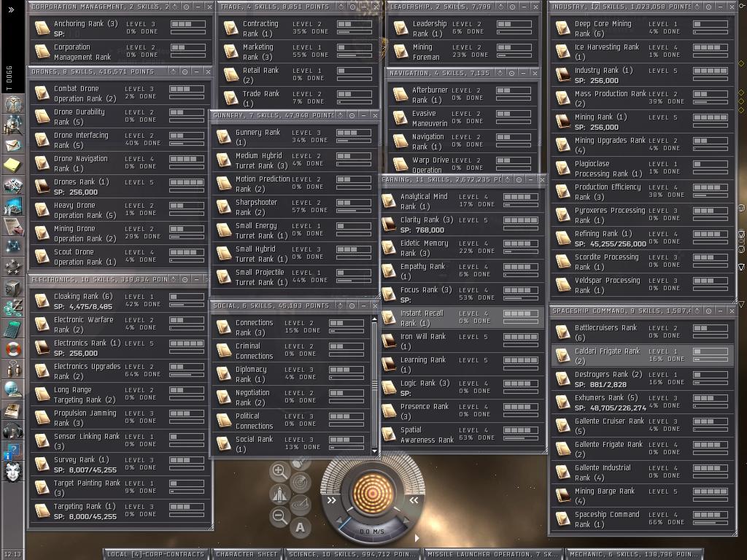Image resolution: width=747 pixels, height=560 pixels.
Task: Click the Social window vertical scrollbar
Action: click(374, 385)
